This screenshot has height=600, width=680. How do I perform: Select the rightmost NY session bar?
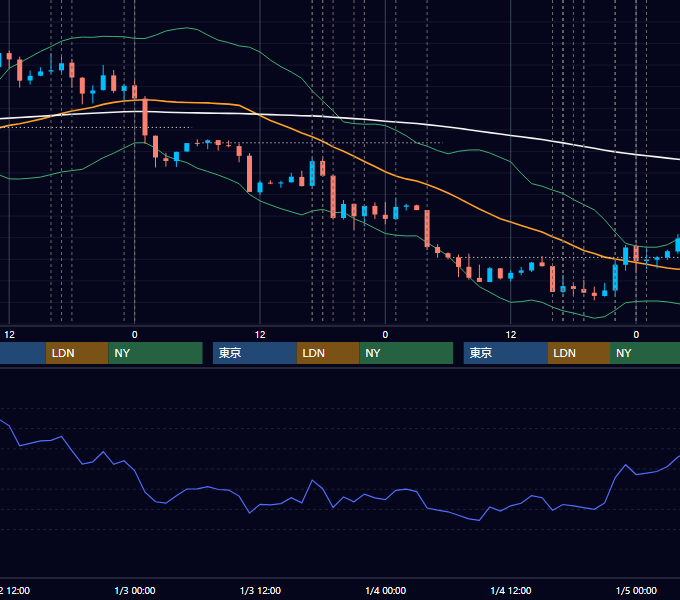(x=645, y=353)
